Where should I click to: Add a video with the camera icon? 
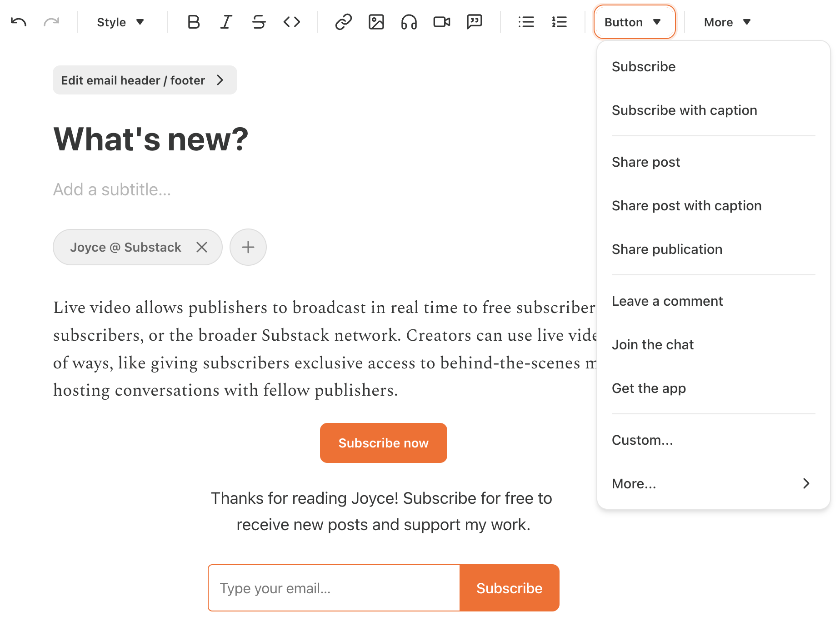(442, 22)
